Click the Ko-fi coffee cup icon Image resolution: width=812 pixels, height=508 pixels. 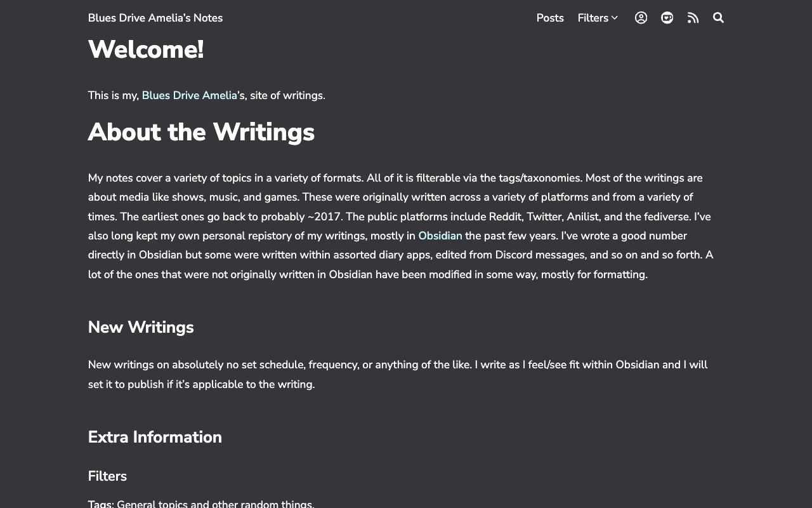tap(667, 18)
